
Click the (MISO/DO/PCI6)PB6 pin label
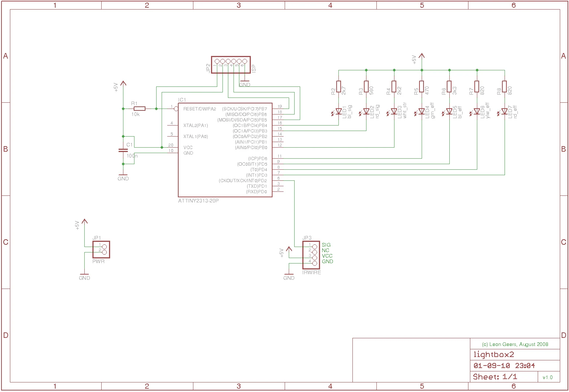click(x=246, y=114)
